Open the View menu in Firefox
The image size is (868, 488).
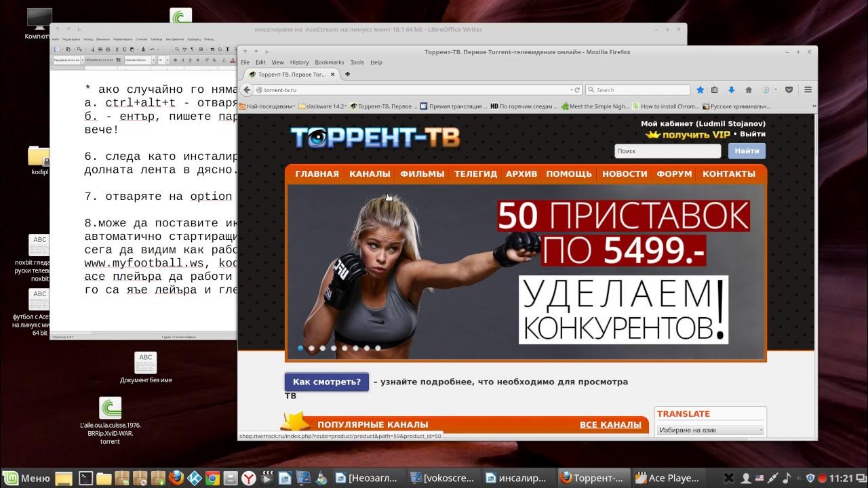(x=277, y=62)
